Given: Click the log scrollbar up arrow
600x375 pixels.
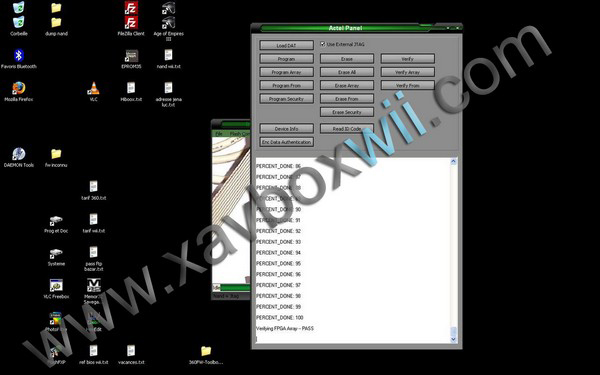Looking at the screenshot, I should (x=453, y=161).
